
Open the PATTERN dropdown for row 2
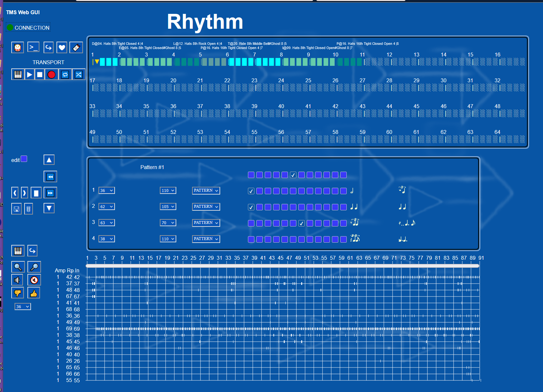click(x=206, y=206)
